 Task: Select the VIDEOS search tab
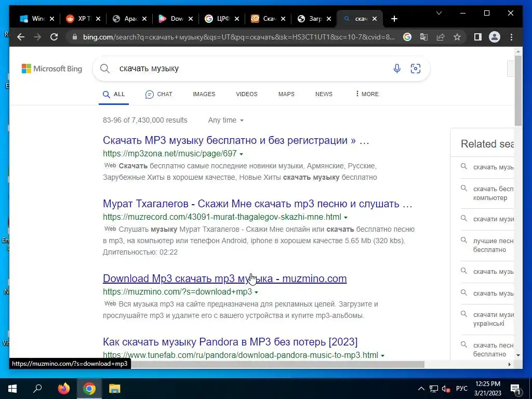click(x=247, y=94)
